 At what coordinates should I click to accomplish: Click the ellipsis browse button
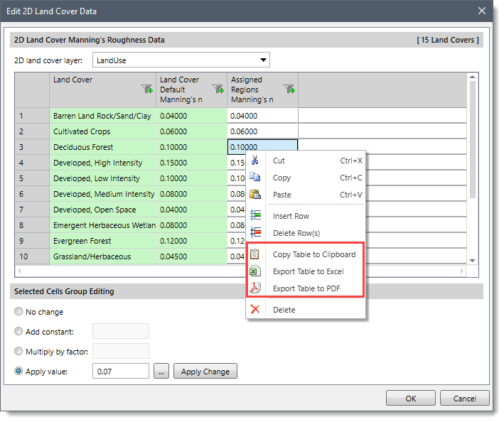click(x=161, y=372)
